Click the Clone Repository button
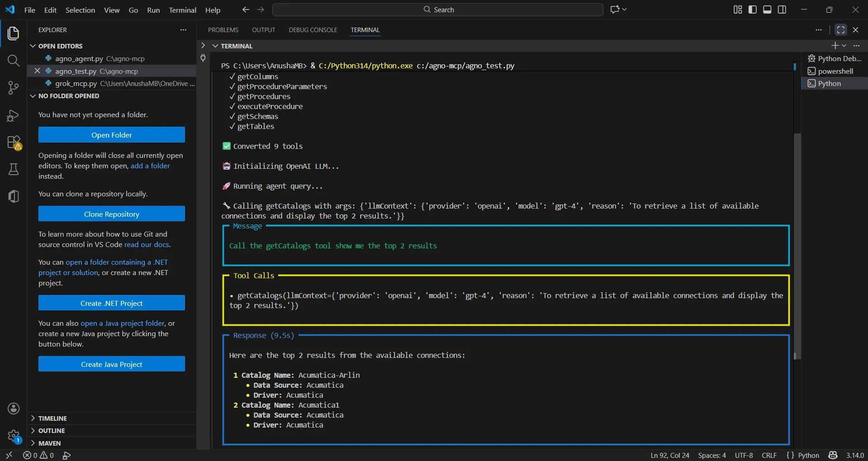 coord(111,214)
